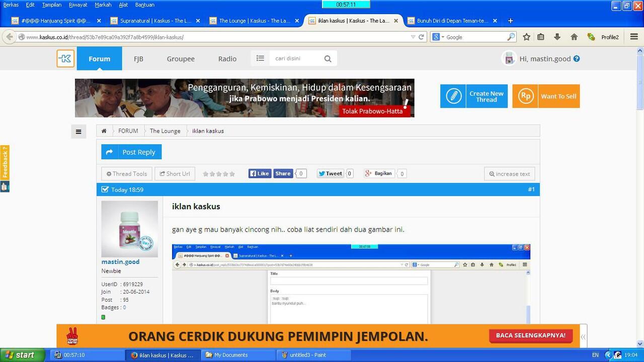Open the category list icon beside search

260,58
